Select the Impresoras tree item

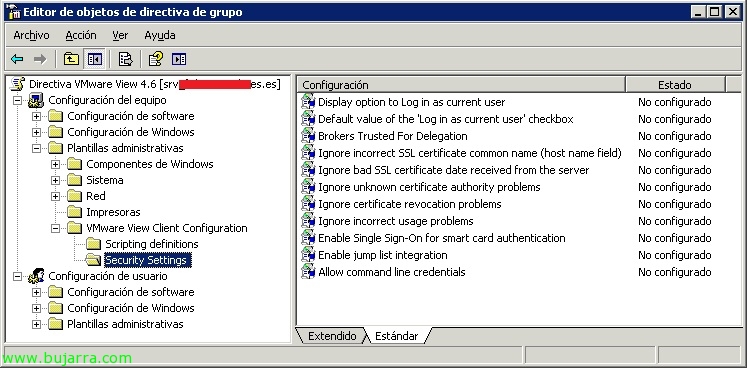(x=113, y=212)
